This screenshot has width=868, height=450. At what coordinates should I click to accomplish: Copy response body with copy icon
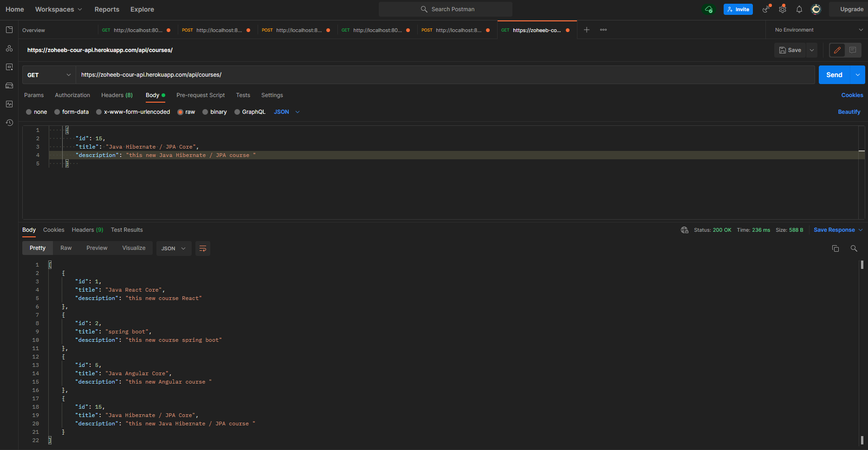835,248
